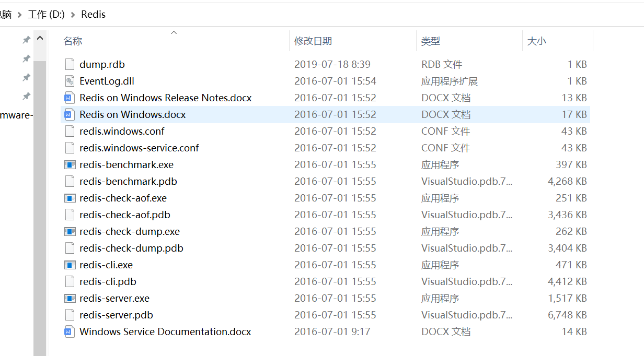Select the redis-server.exe file name

click(x=114, y=298)
